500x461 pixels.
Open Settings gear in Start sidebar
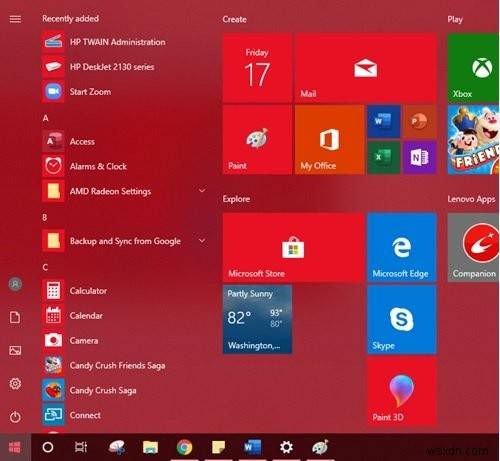[x=15, y=384]
